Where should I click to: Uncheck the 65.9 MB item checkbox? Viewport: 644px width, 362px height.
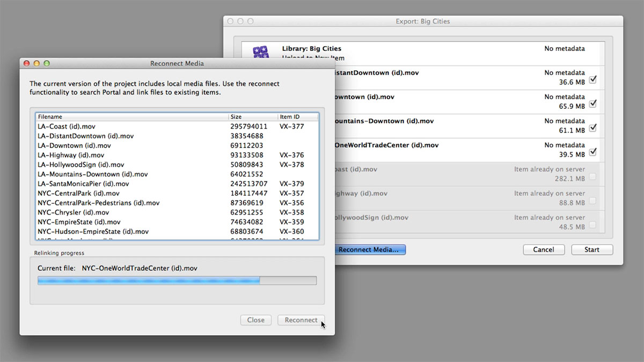[x=593, y=104]
